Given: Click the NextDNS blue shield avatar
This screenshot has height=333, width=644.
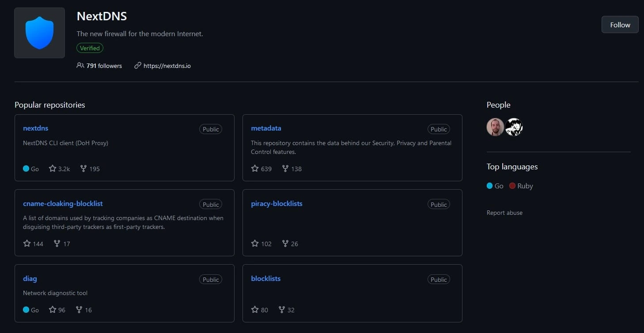Looking at the screenshot, I should (39, 33).
